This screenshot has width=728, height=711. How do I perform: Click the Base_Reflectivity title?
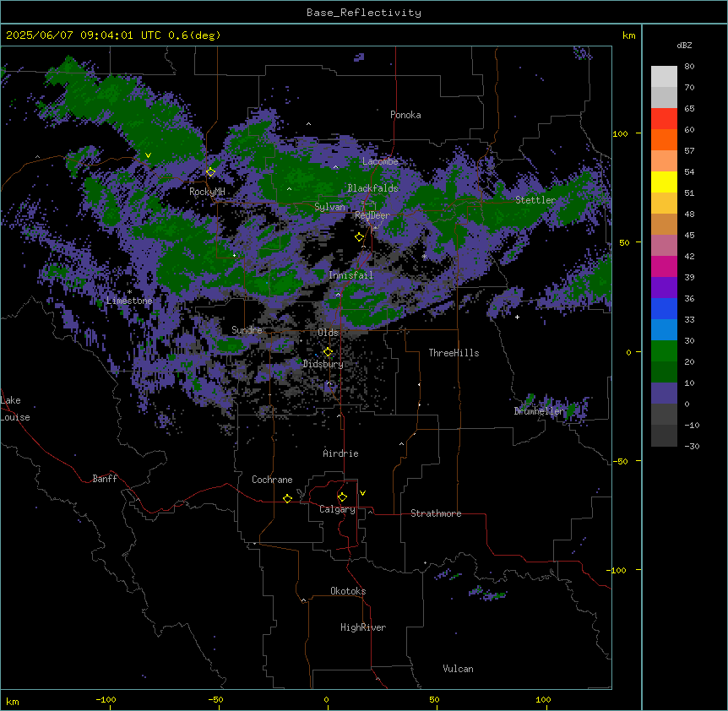pos(364,13)
